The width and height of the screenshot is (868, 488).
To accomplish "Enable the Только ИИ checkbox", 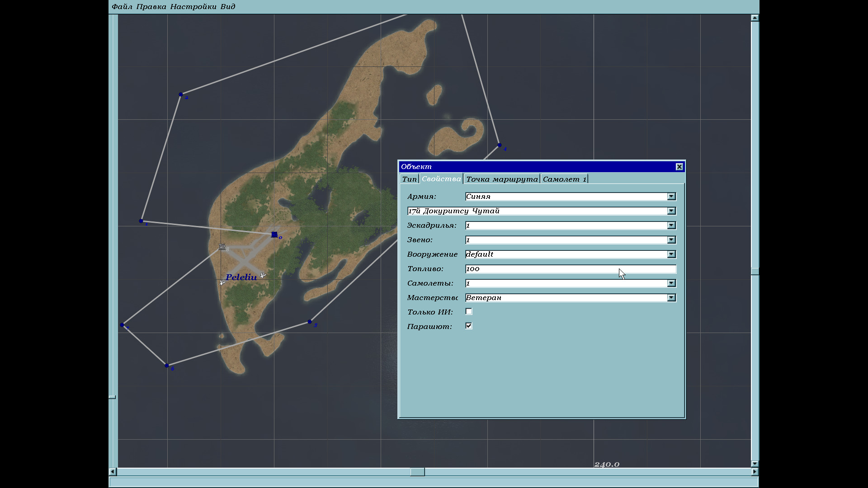I will pos(469,312).
